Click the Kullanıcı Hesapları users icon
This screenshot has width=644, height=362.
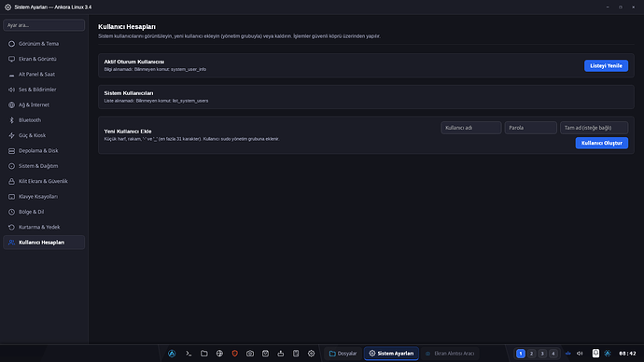coord(11,243)
